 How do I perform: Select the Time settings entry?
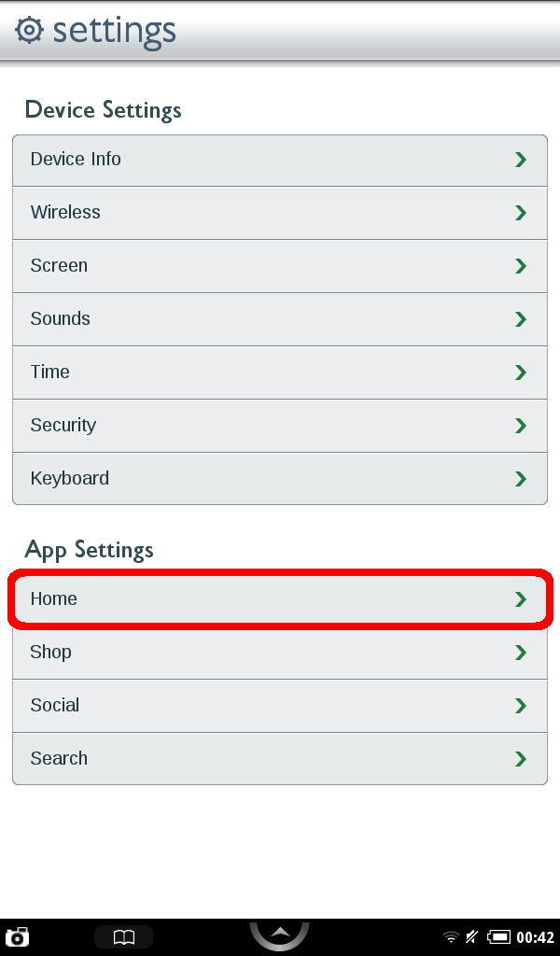click(x=279, y=373)
